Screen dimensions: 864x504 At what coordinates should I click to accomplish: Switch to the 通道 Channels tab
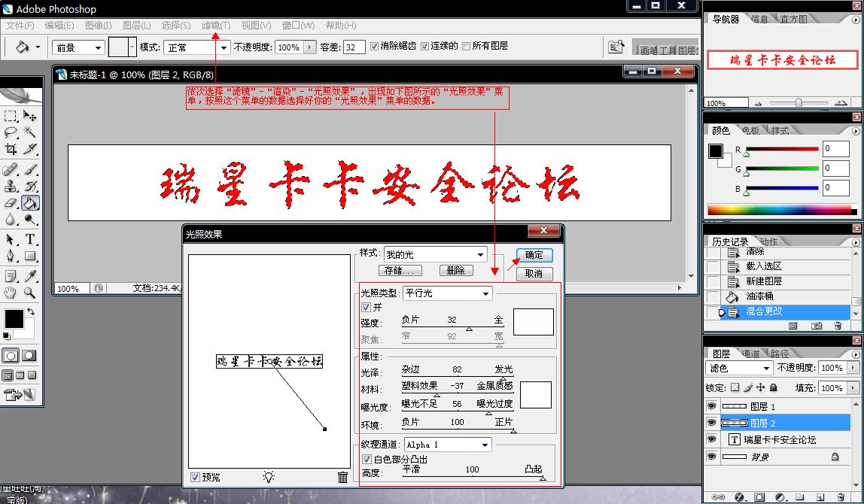tap(750, 354)
